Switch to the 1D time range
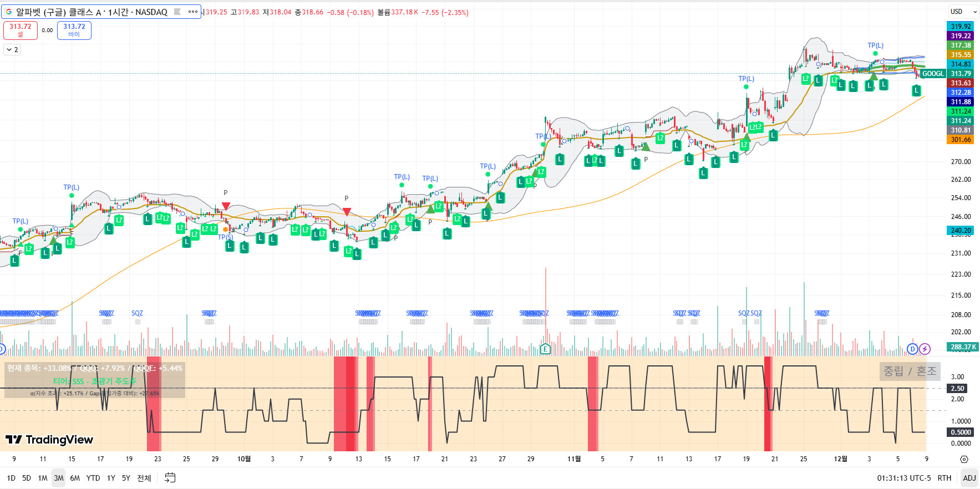This screenshot has width=980, height=489. 11,478
